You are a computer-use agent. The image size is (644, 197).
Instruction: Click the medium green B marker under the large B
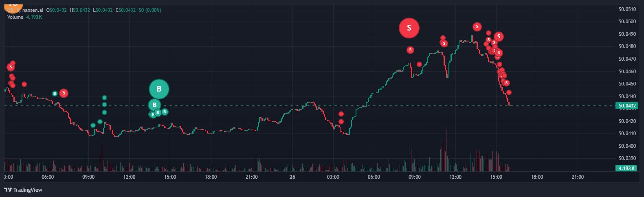[154, 105]
